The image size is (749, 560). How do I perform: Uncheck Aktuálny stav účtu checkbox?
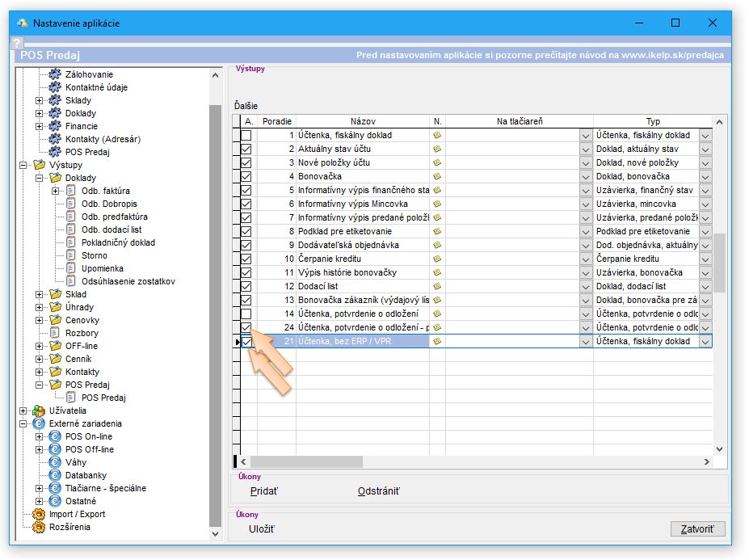click(x=246, y=149)
